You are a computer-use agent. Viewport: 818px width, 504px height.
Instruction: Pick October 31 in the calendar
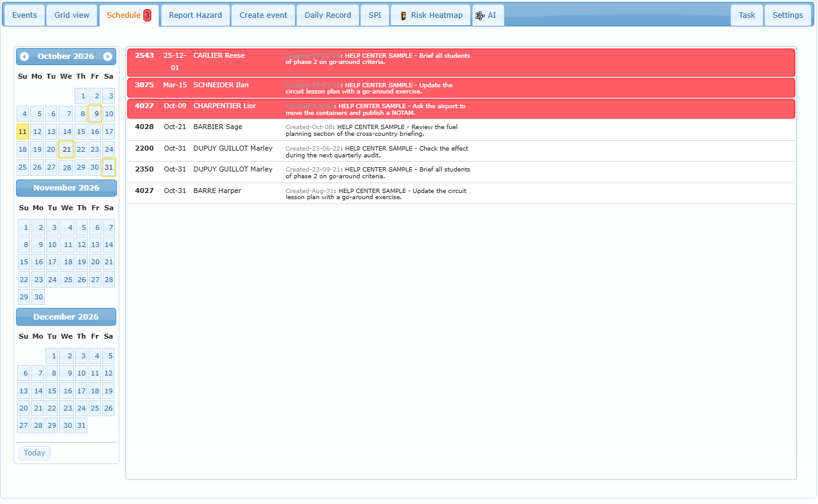click(109, 167)
